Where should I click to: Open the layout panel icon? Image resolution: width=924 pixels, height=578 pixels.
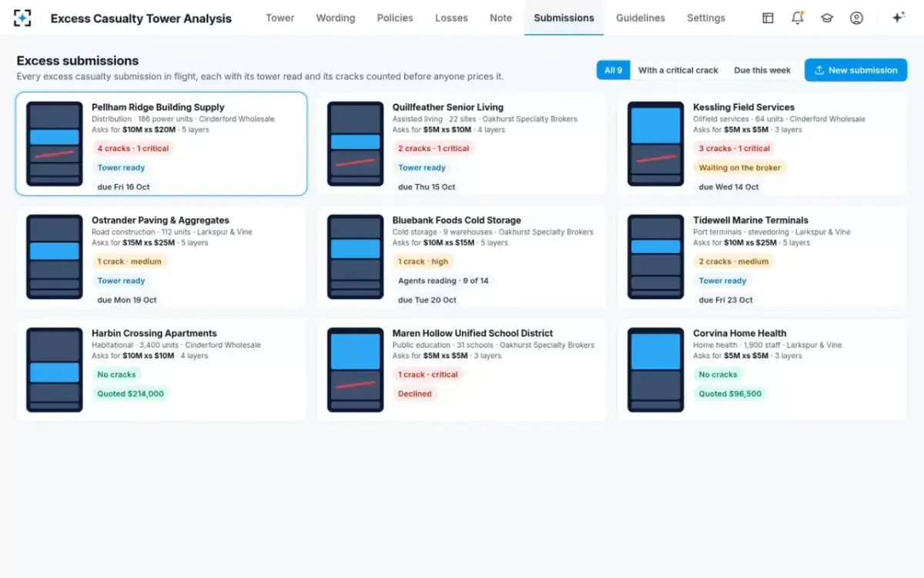coord(768,18)
